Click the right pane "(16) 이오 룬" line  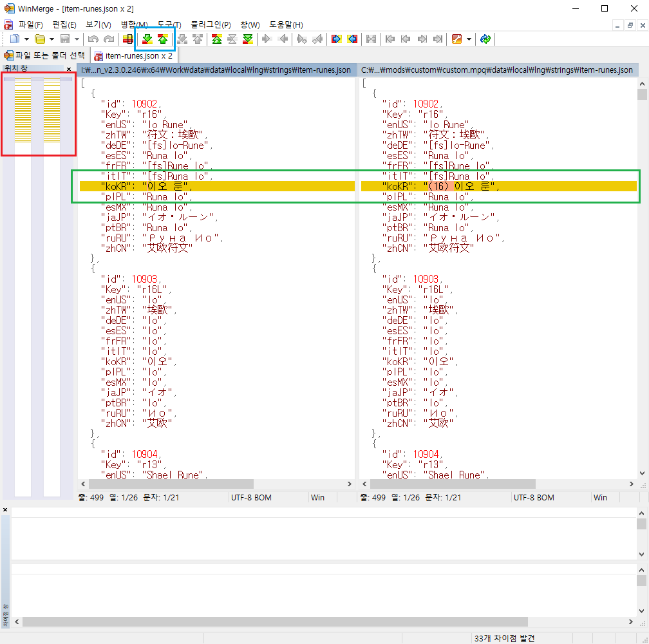(498, 186)
